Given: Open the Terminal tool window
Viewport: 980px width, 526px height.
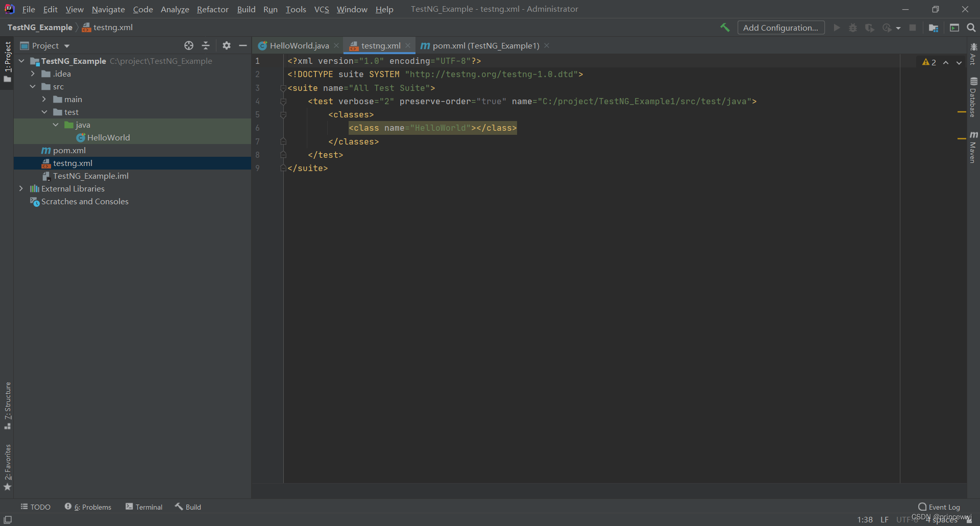Looking at the screenshot, I should tap(144, 507).
